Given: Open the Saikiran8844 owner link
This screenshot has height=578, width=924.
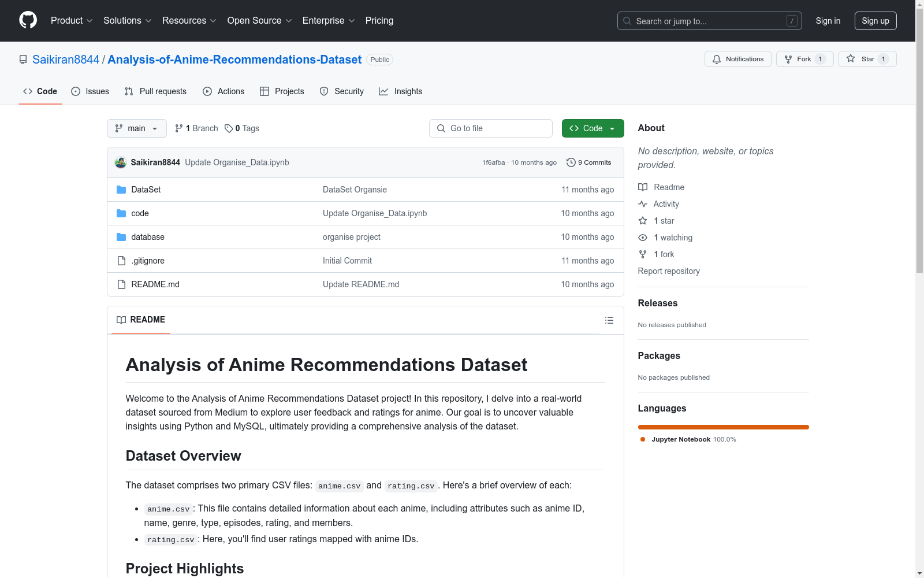Looking at the screenshot, I should (x=66, y=60).
